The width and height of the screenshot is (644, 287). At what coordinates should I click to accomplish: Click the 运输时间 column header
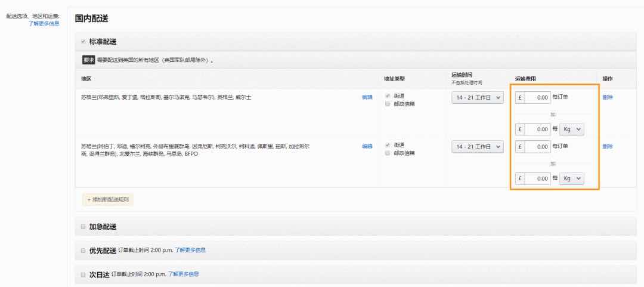click(x=462, y=75)
